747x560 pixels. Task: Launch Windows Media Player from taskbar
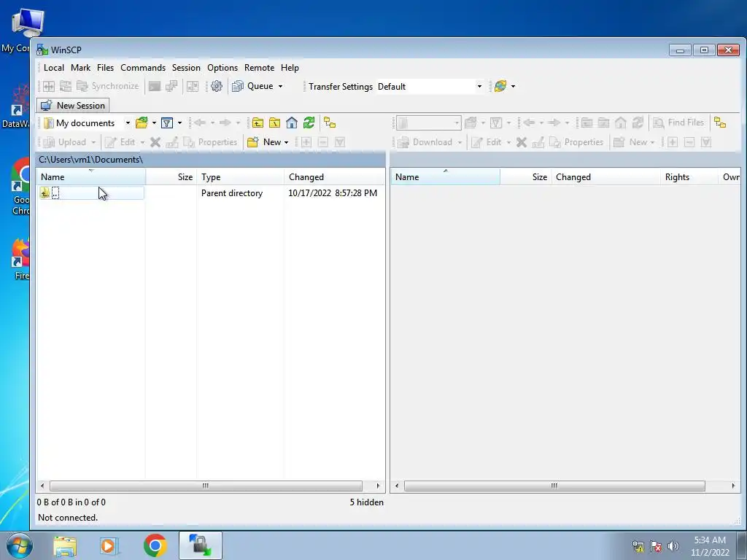click(x=109, y=545)
